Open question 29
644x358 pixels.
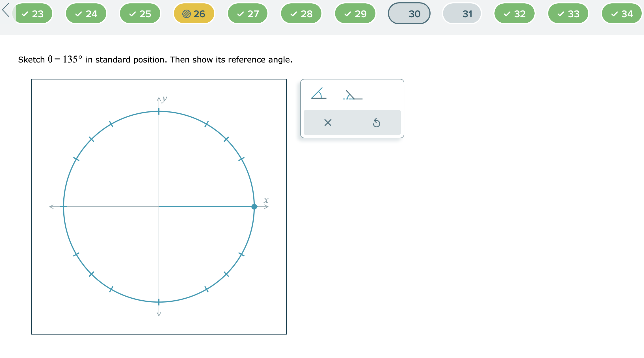pyautogui.click(x=355, y=13)
